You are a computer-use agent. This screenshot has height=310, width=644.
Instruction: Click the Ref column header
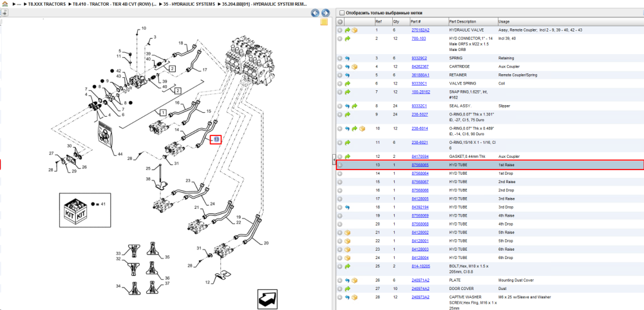[383, 21]
